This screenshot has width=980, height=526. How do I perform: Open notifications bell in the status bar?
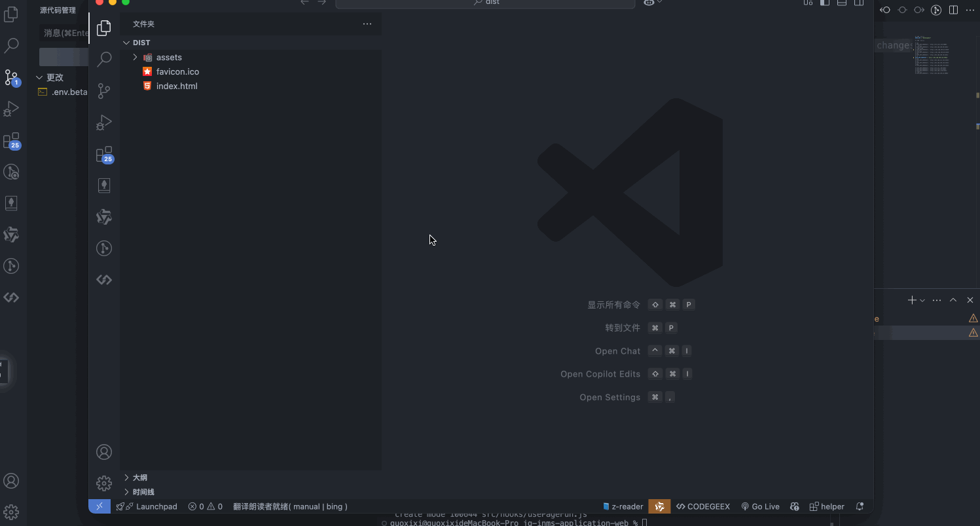click(x=860, y=506)
